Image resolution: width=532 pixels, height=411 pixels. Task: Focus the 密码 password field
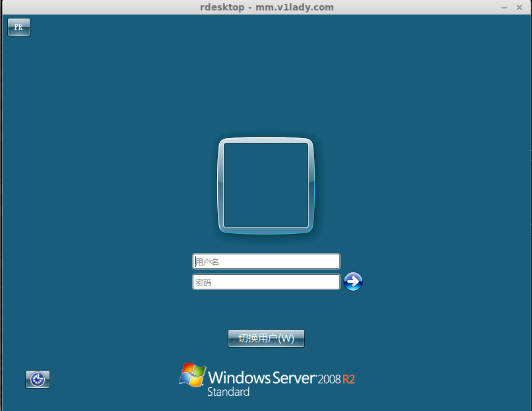(266, 282)
